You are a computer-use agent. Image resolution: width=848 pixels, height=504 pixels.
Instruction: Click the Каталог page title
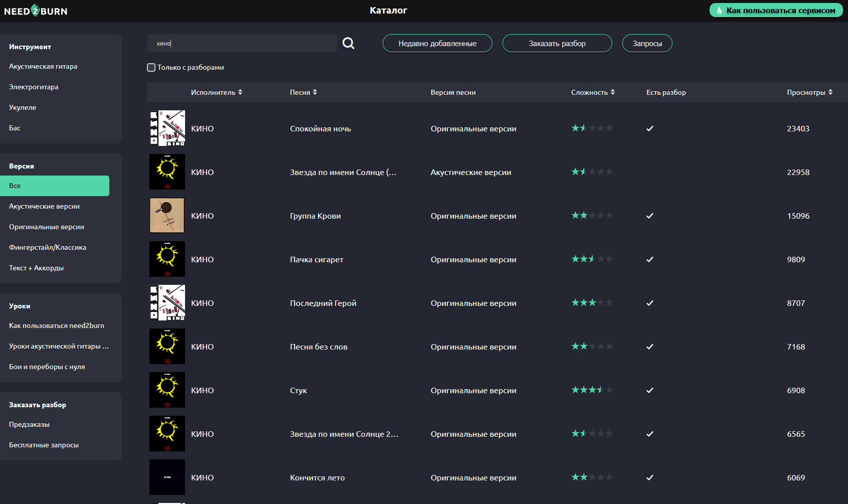point(389,10)
